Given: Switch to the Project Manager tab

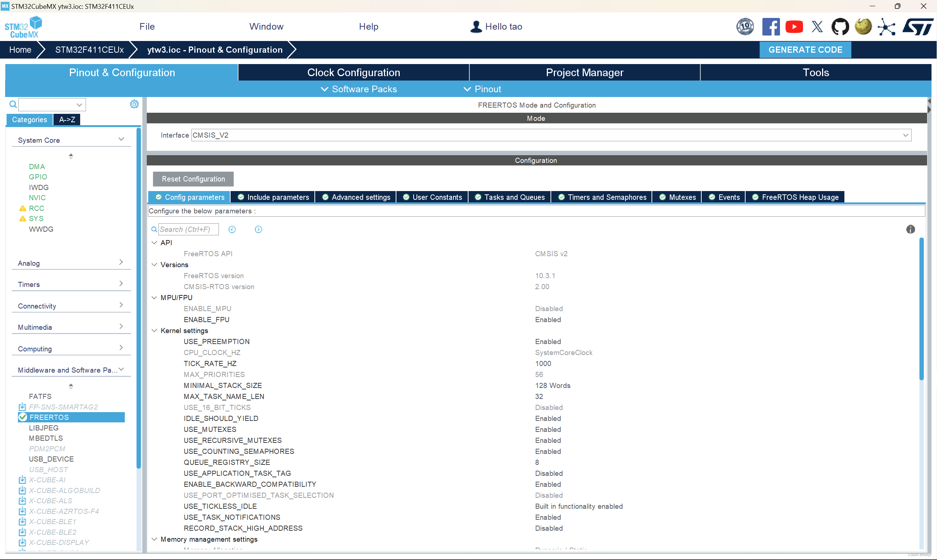Looking at the screenshot, I should (585, 72).
